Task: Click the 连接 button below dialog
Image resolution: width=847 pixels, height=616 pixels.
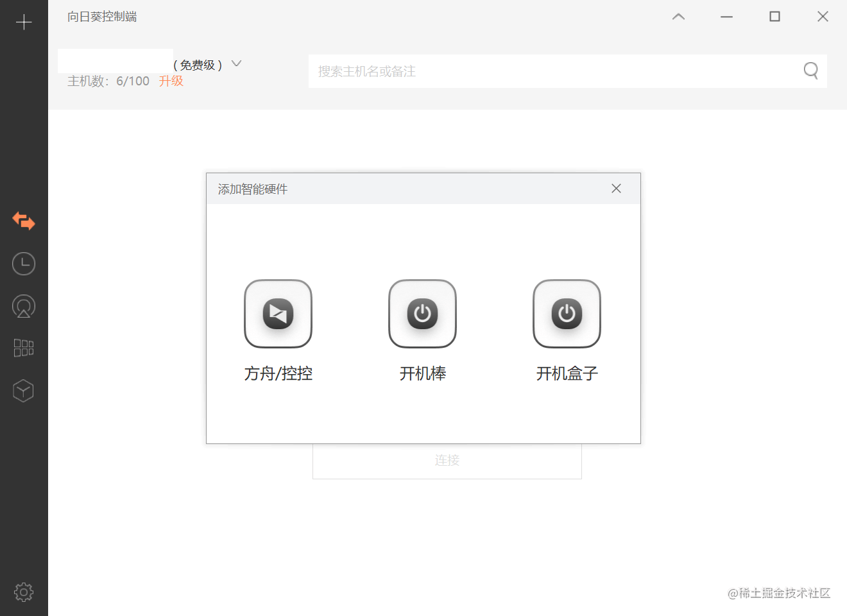Action: [447, 460]
